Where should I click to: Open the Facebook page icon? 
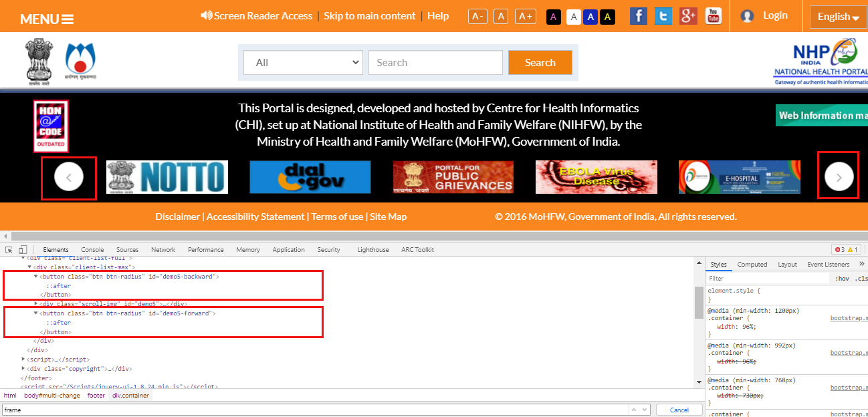(639, 16)
